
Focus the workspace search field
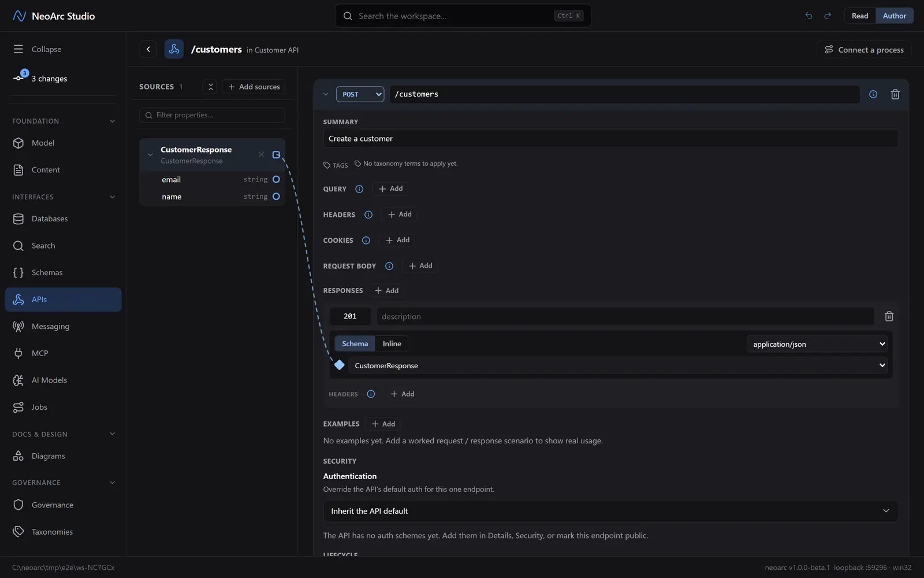tap(463, 16)
